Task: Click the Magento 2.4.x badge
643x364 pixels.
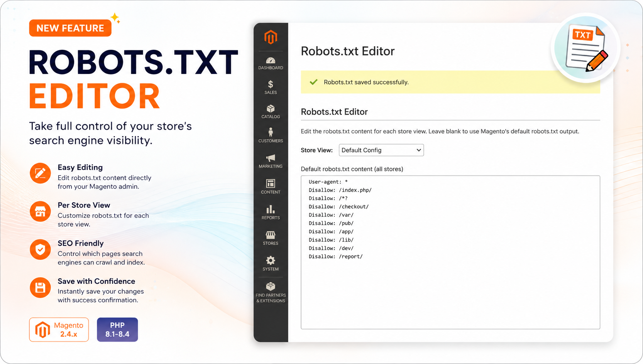Action: click(59, 330)
